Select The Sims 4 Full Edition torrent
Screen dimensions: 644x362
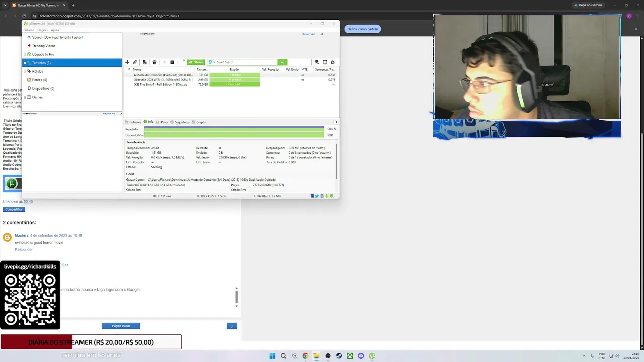pyautogui.click(x=231, y=84)
